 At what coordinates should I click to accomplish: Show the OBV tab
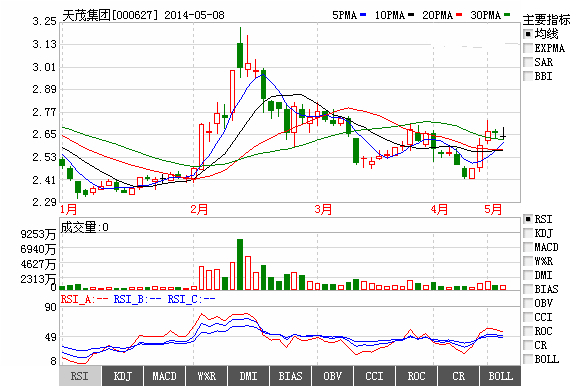point(333,376)
